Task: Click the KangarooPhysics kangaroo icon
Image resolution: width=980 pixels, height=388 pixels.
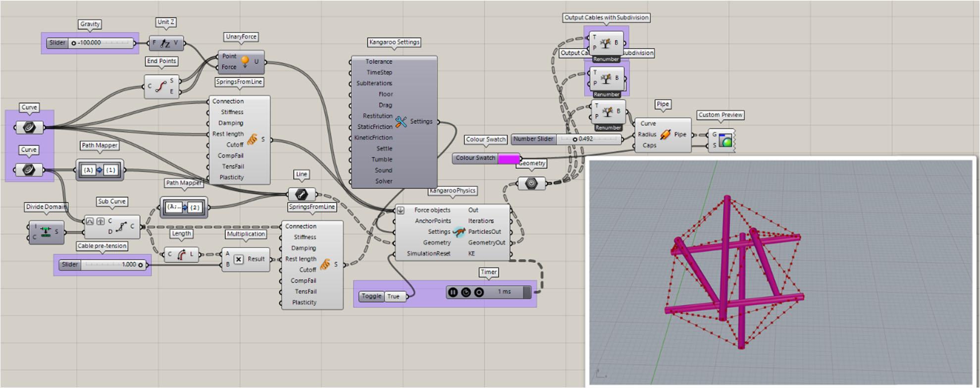Action: pyautogui.click(x=459, y=231)
